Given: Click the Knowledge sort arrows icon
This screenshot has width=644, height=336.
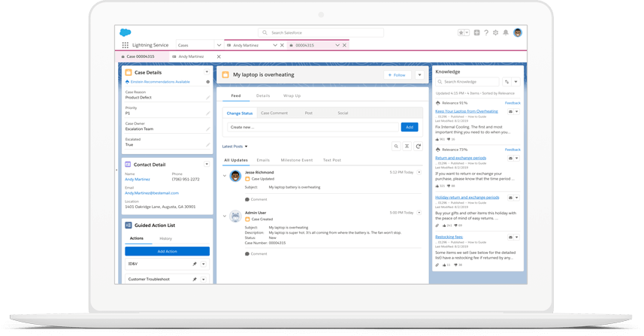Looking at the screenshot, I should pyautogui.click(x=506, y=82).
